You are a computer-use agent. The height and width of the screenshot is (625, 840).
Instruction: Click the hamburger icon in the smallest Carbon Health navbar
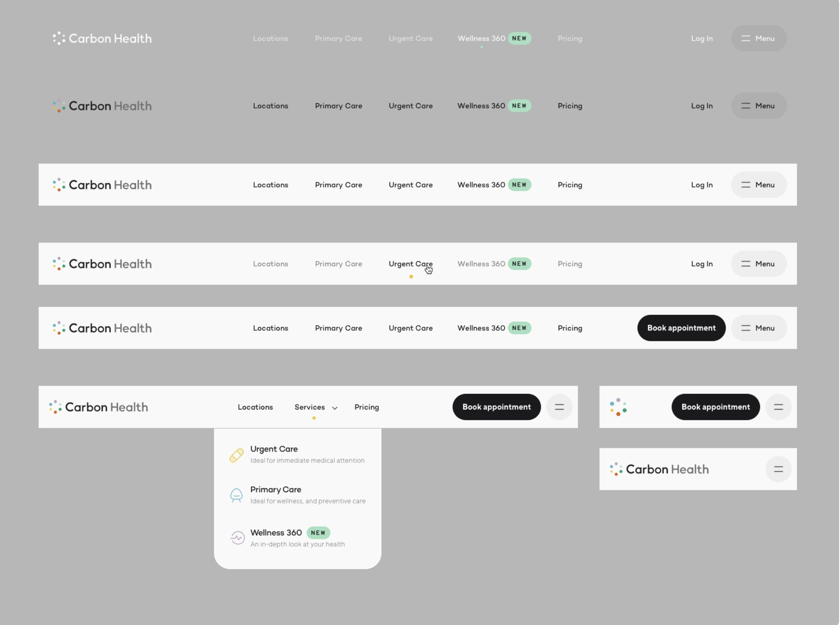[779, 470]
